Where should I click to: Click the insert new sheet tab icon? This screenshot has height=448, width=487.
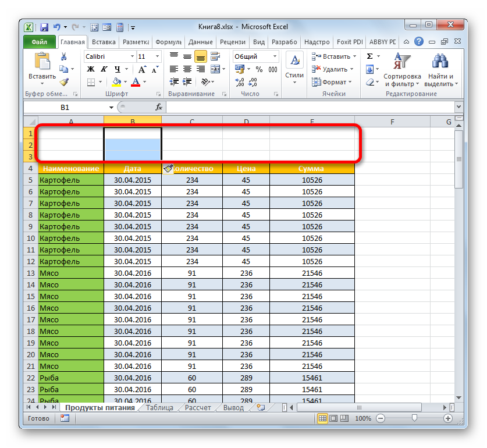pyautogui.click(x=261, y=408)
